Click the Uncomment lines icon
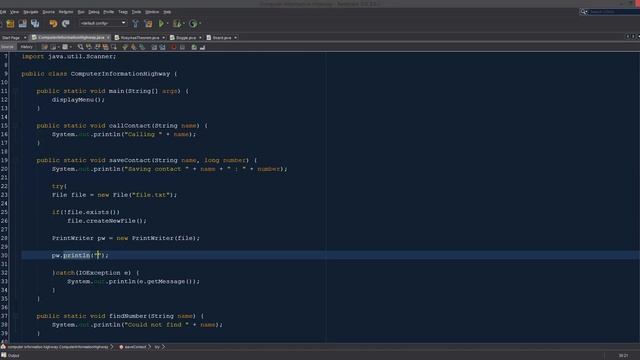Image resolution: width=640 pixels, height=360 pixels. coord(202,47)
